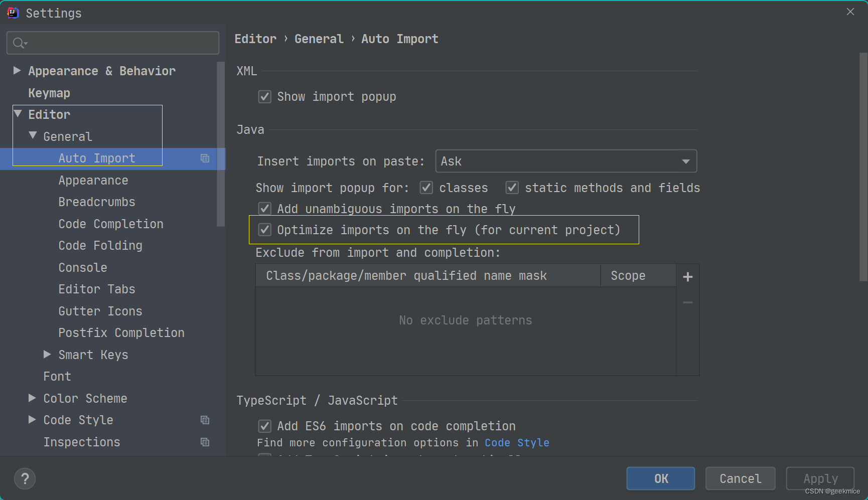
Task: Open help with the question mark icon
Action: (x=25, y=479)
